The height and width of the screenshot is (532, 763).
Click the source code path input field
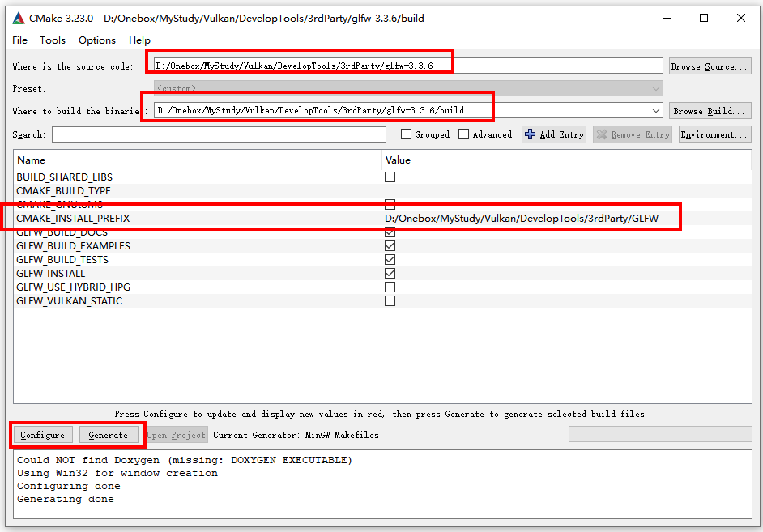coord(408,66)
